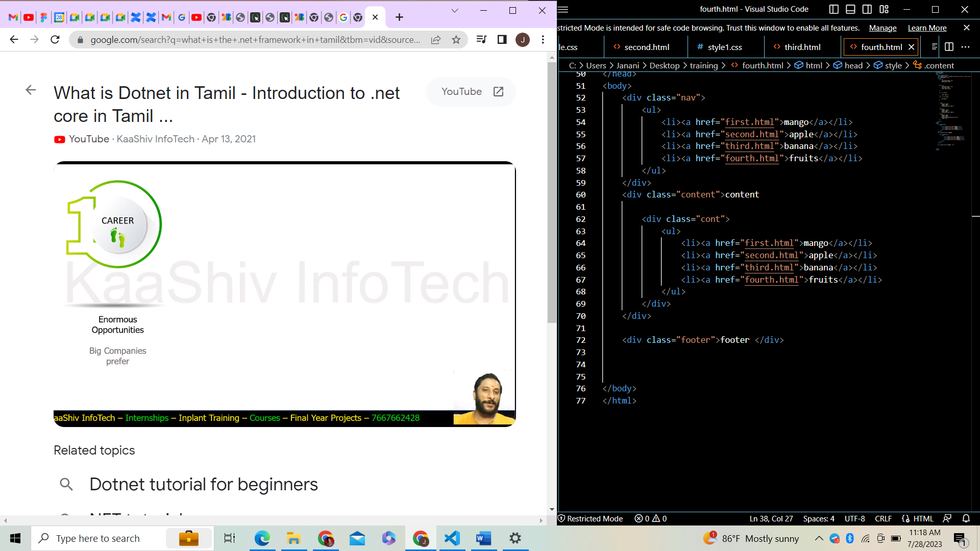Switch to third.html editor tab

pos(802,47)
